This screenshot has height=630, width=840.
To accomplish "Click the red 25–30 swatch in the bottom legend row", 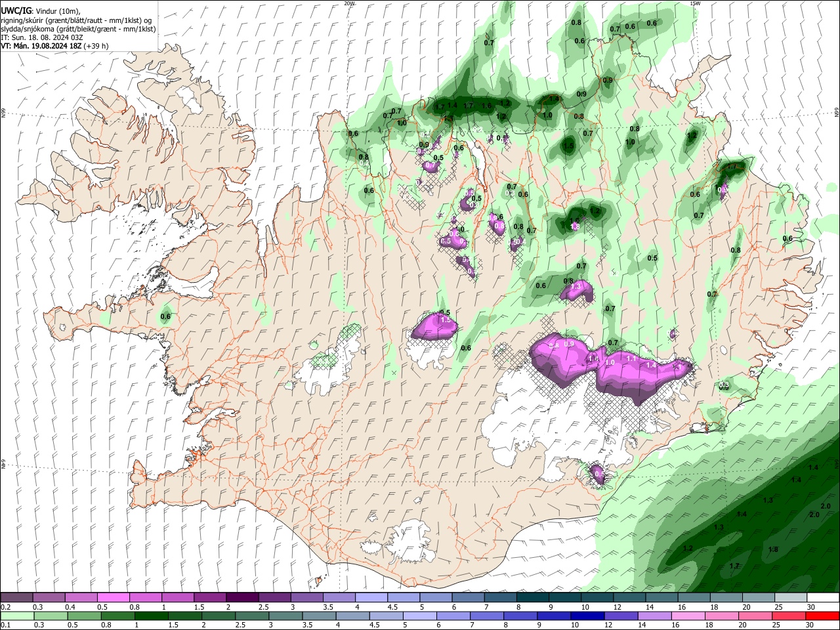I will [x=789, y=616].
